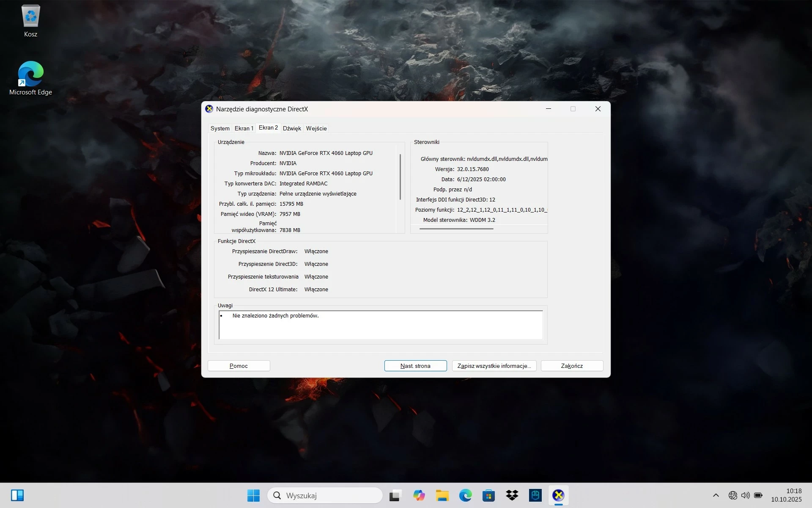Switch to the System tab
Viewport: 812px width, 508px height.
(x=220, y=128)
